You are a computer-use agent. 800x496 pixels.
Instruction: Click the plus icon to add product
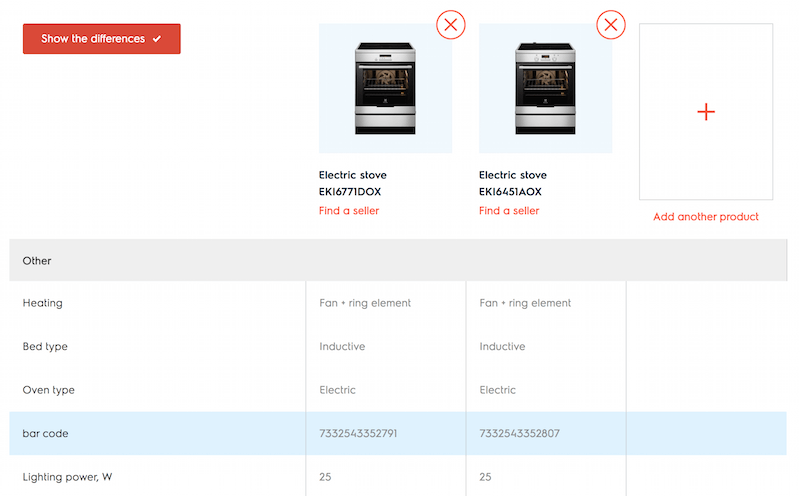pos(706,112)
